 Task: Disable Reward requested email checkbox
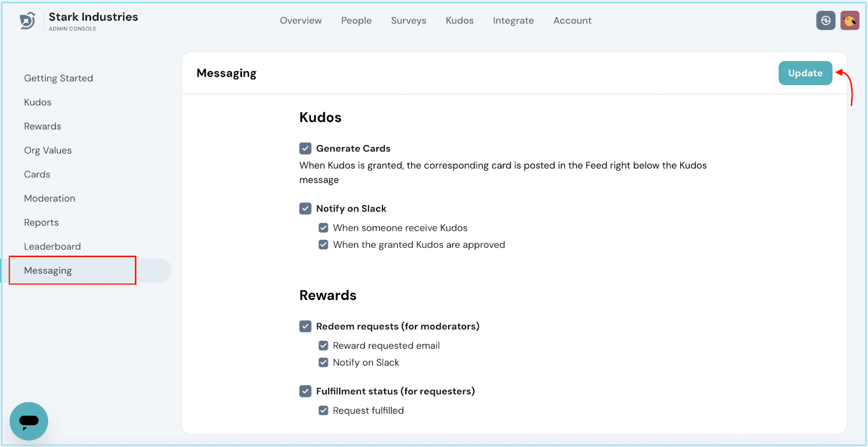click(x=323, y=346)
